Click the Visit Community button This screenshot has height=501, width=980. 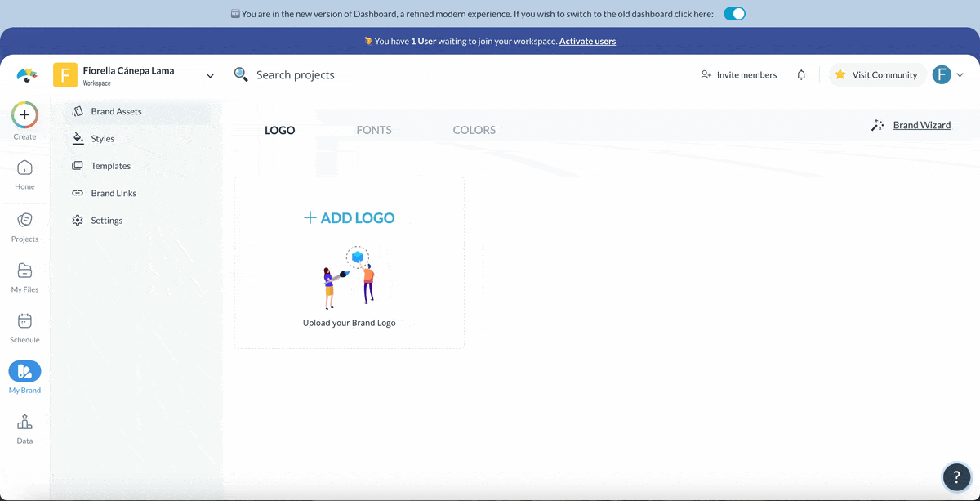tap(877, 74)
